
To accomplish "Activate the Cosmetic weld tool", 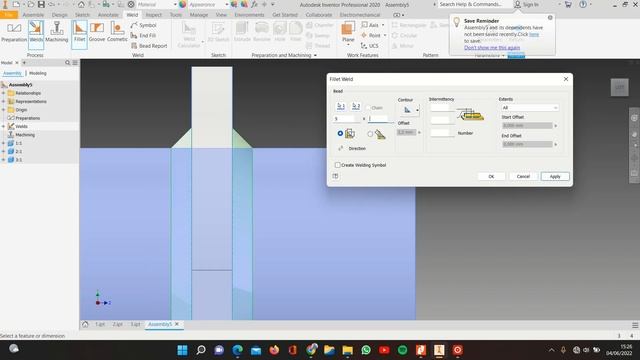I will click(117, 32).
